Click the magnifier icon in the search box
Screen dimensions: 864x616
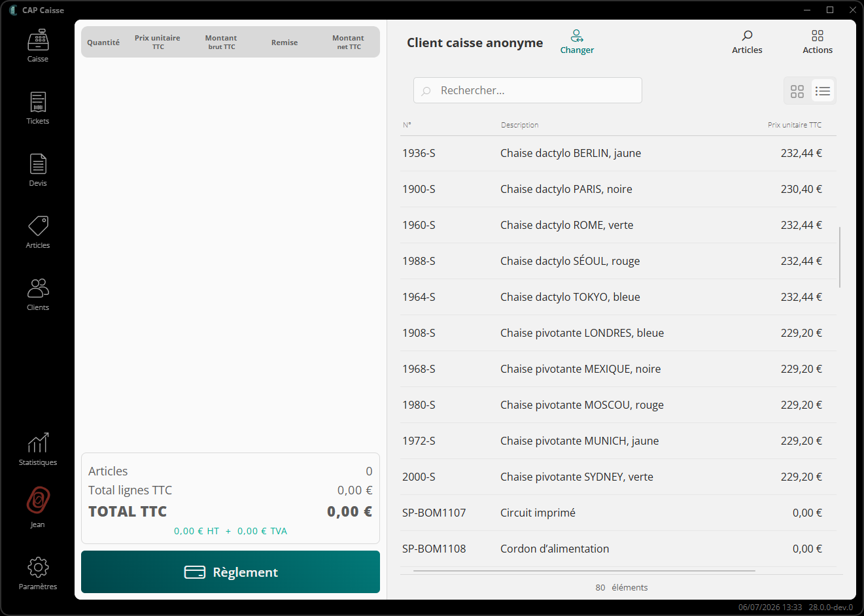coord(426,91)
